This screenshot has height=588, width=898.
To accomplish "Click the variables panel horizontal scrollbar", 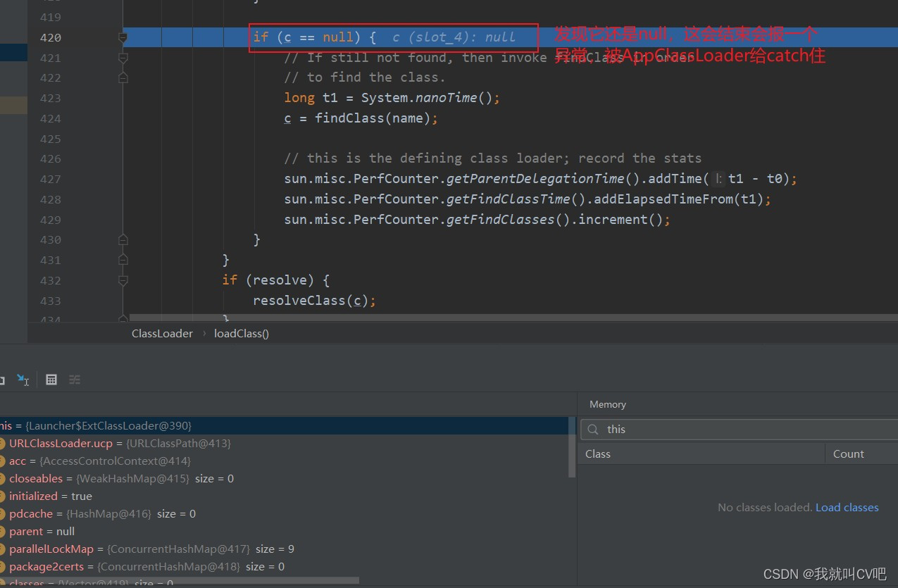I will point(180,581).
